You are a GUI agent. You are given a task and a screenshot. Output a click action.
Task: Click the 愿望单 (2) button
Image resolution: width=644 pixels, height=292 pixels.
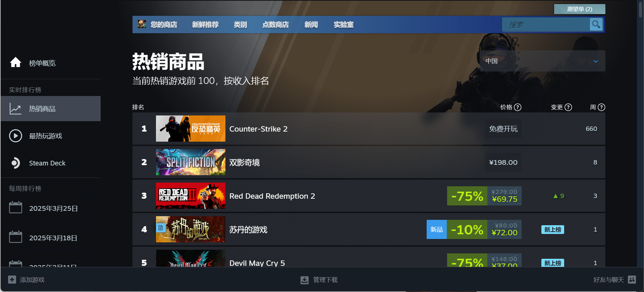pos(580,9)
